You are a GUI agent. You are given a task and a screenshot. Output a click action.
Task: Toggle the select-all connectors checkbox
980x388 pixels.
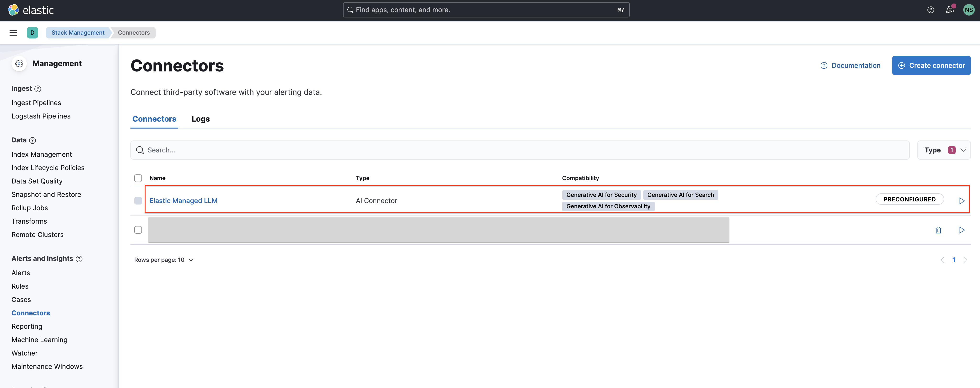point(138,178)
